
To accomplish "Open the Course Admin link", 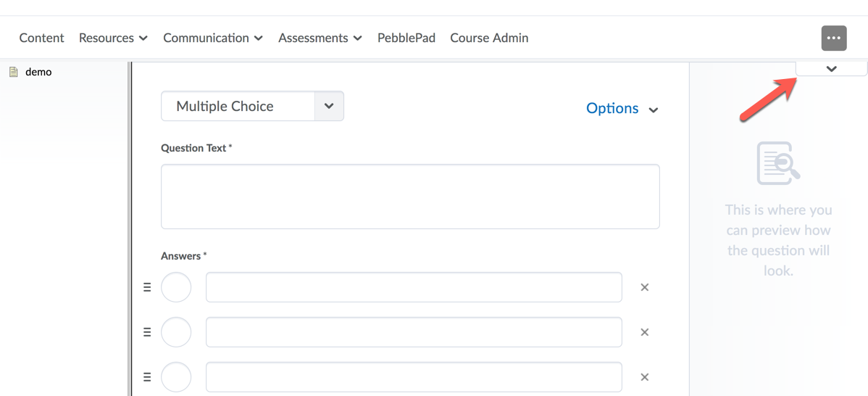I will (489, 38).
